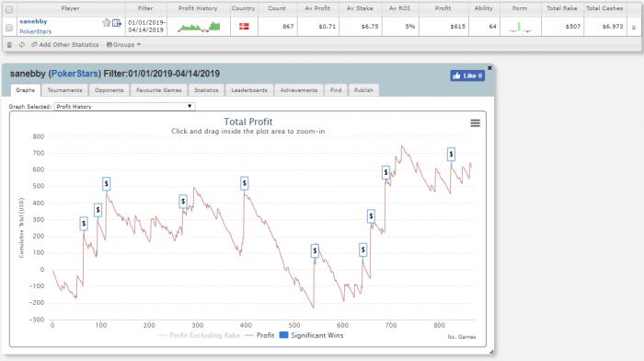Remove sanebby row with the x link
Image resolution: width=644 pixels, height=361 pixels.
pos(633,27)
